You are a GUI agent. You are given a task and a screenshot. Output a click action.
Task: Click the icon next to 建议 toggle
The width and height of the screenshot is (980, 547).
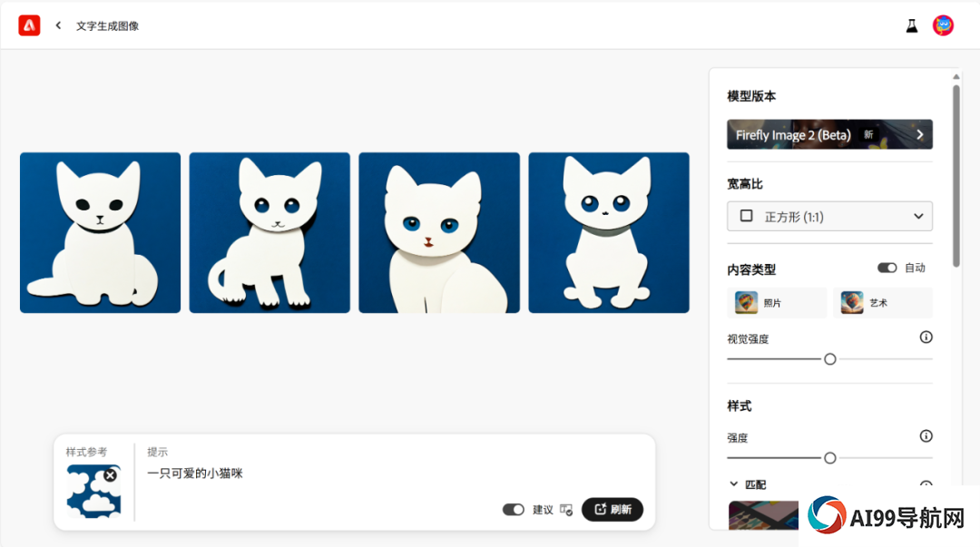point(567,510)
